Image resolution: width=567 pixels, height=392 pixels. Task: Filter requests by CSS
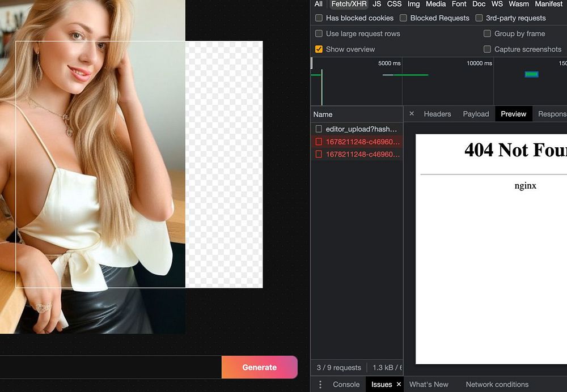pos(394,4)
